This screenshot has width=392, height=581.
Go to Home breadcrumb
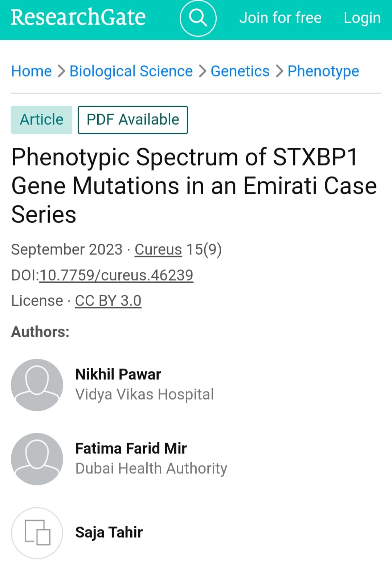click(32, 71)
